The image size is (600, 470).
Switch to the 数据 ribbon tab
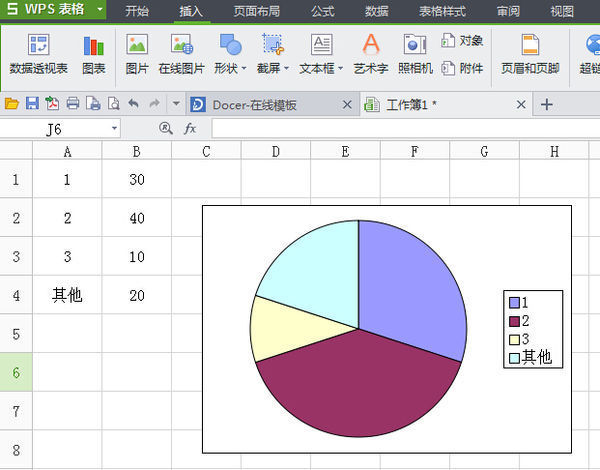[377, 11]
